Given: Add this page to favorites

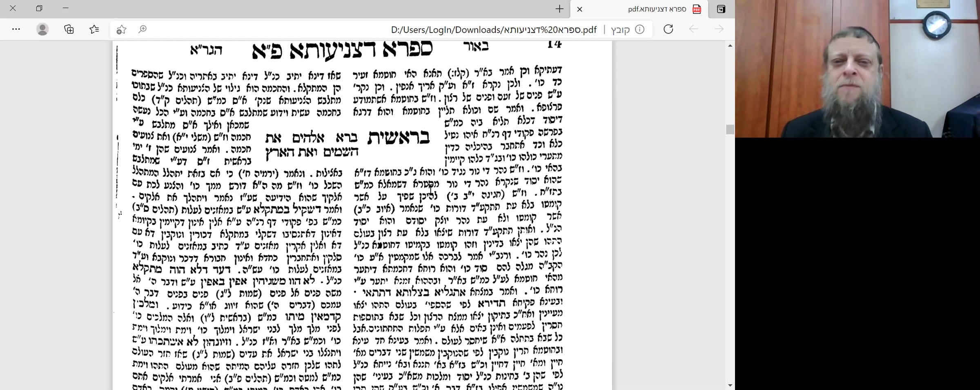Looking at the screenshot, I should pos(121,29).
